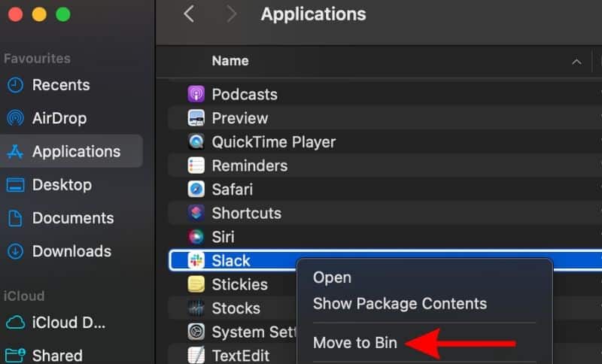Screen dimensions: 602x364
Task: Go to Downloads in the sidebar
Action: coord(71,251)
